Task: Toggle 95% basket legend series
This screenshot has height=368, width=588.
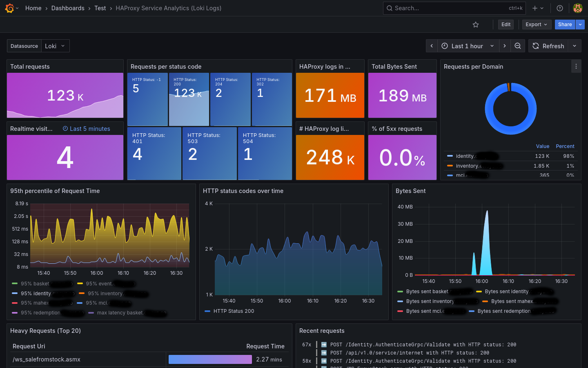Action: [35, 284]
